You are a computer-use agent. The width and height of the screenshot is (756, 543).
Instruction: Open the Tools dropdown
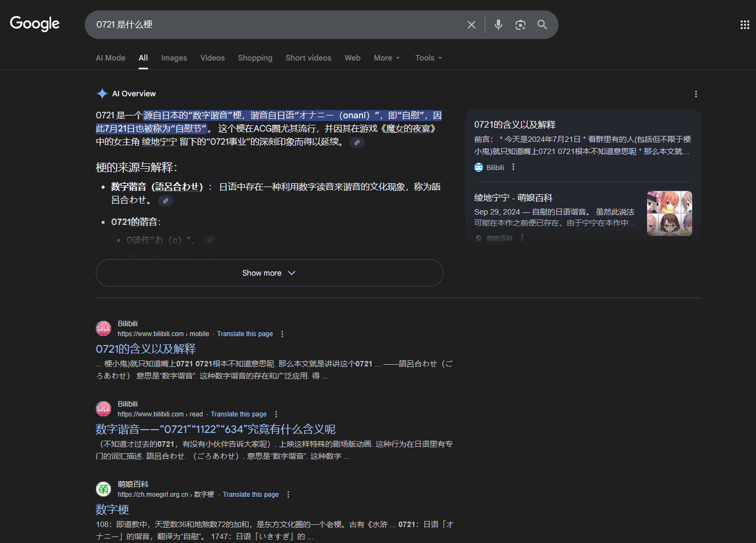428,58
